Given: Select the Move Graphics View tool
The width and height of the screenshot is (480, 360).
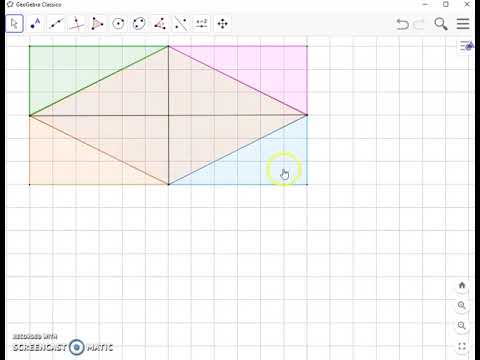Looking at the screenshot, I should pos(222,24).
